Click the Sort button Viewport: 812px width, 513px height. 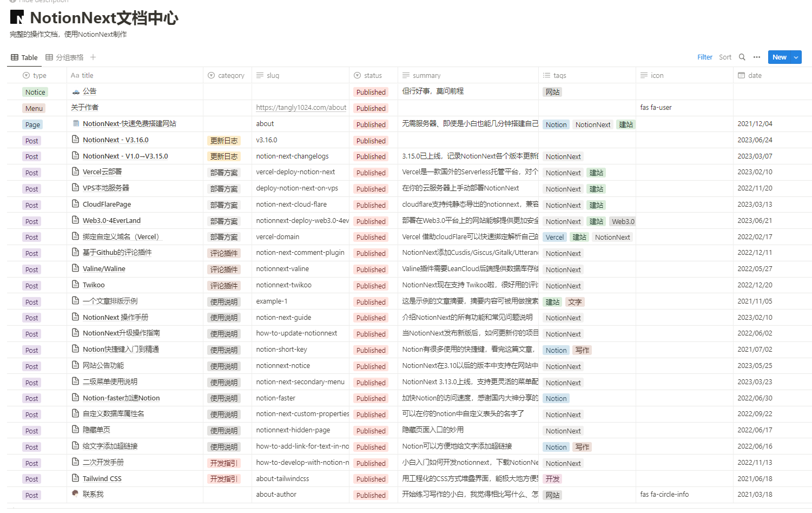click(725, 57)
